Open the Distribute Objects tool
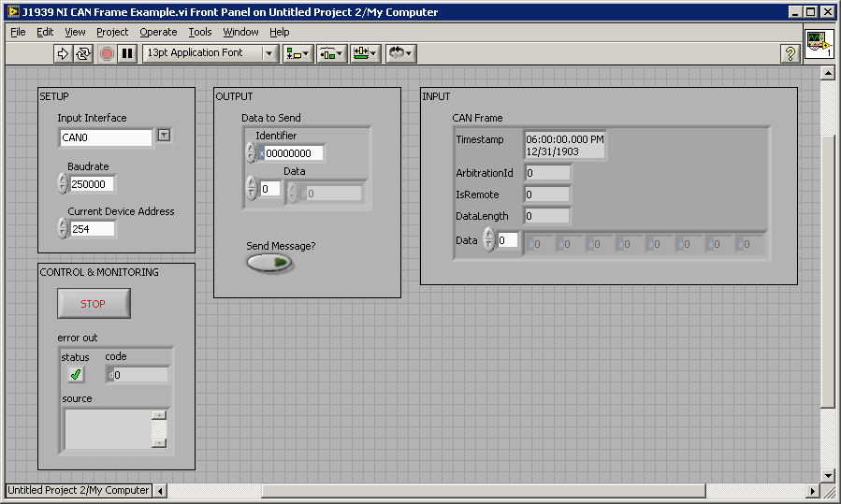This screenshot has height=504, width=841. click(x=331, y=53)
